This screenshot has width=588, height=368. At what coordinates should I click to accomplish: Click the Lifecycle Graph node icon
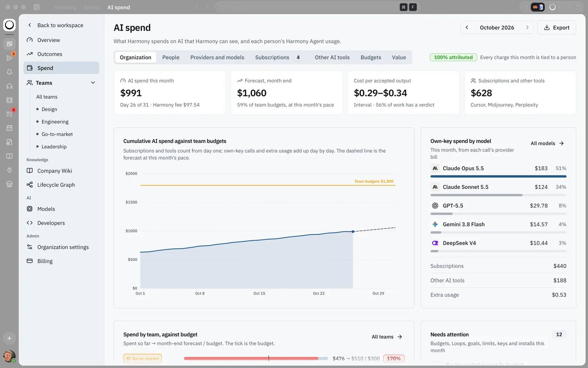point(30,185)
